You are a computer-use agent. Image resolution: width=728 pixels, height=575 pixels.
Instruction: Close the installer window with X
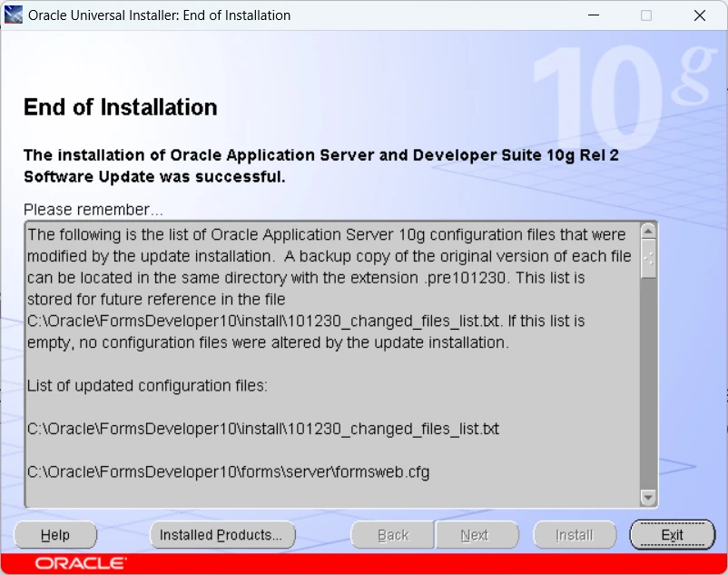tap(700, 15)
